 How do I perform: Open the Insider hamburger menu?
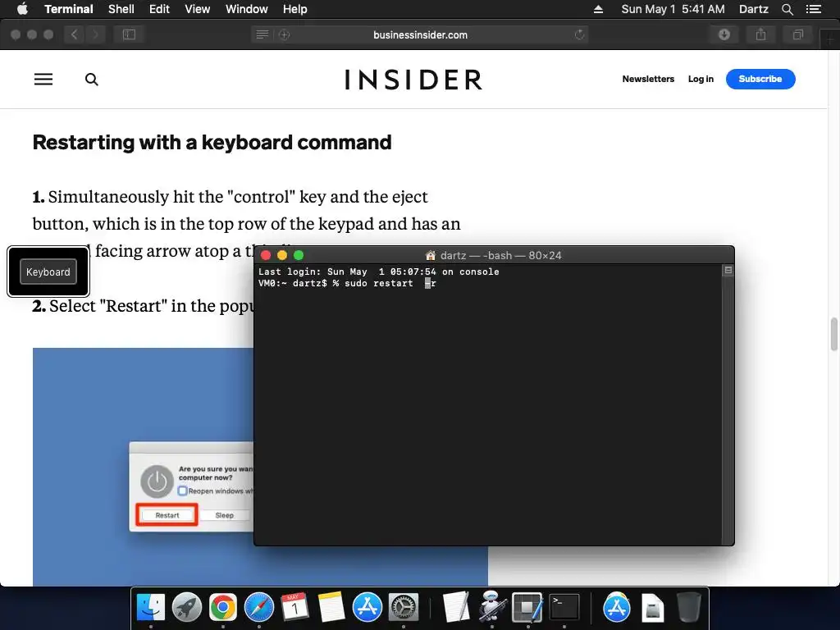[43, 80]
